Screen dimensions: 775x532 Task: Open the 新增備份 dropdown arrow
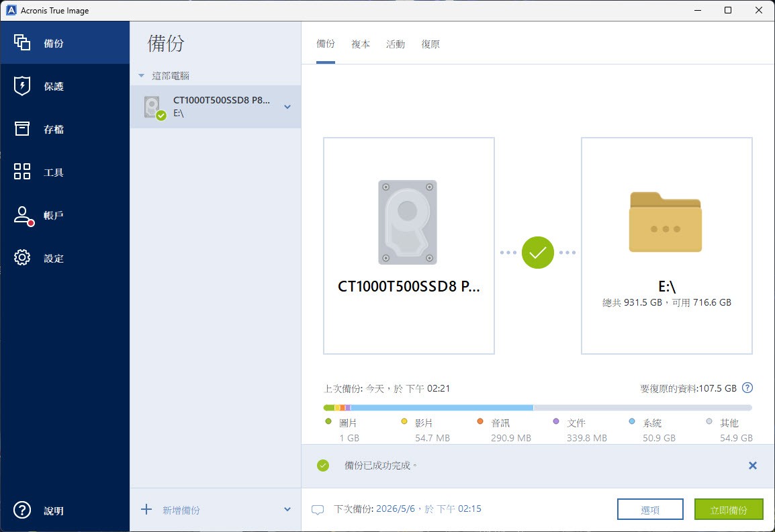pyautogui.click(x=287, y=509)
